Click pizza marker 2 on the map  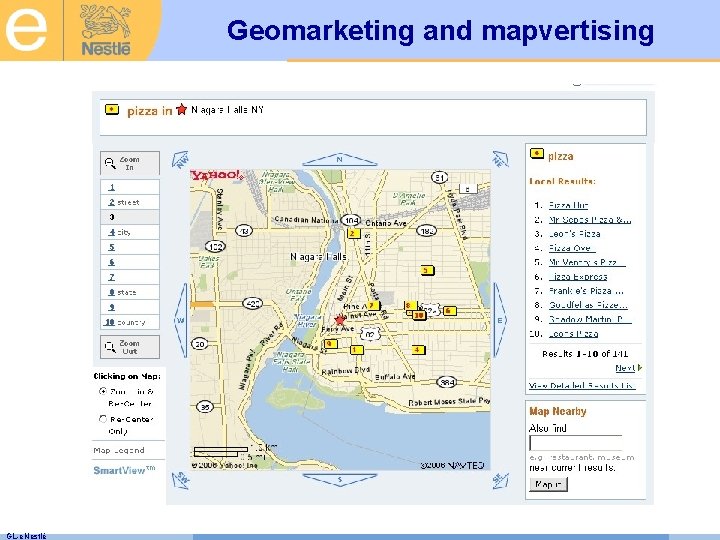[354, 234]
